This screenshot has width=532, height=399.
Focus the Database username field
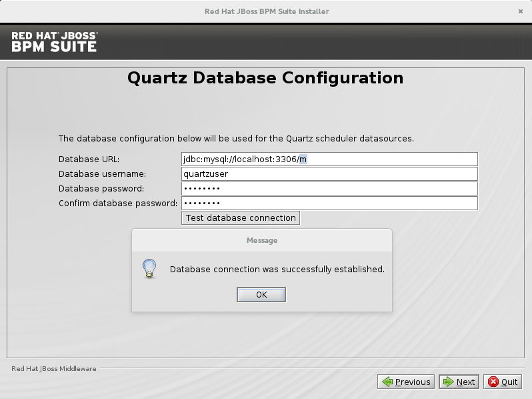pos(329,173)
